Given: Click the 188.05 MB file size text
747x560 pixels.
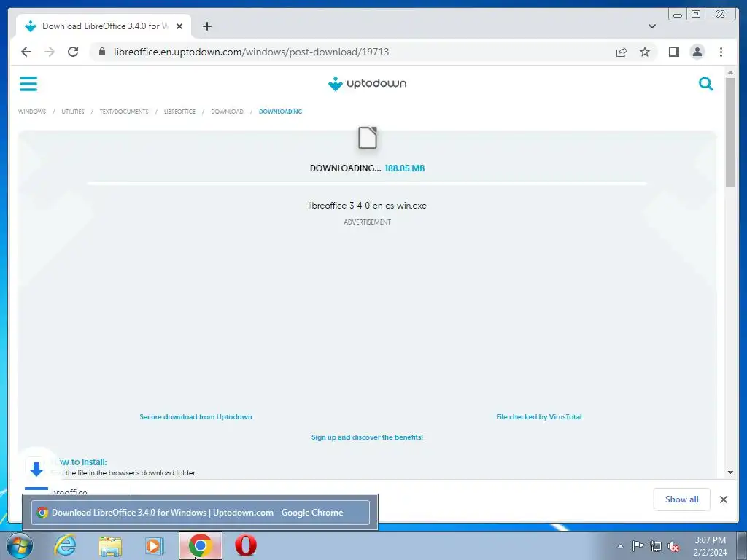Looking at the screenshot, I should pyautogui.click(x=404, y=168).
